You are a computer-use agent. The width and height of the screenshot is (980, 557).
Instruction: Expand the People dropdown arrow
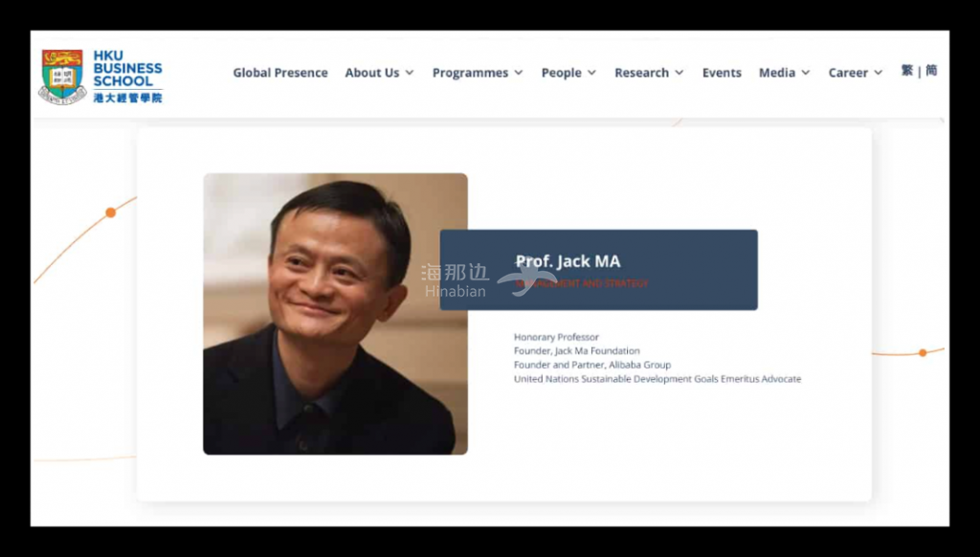(x=592, y=73)
